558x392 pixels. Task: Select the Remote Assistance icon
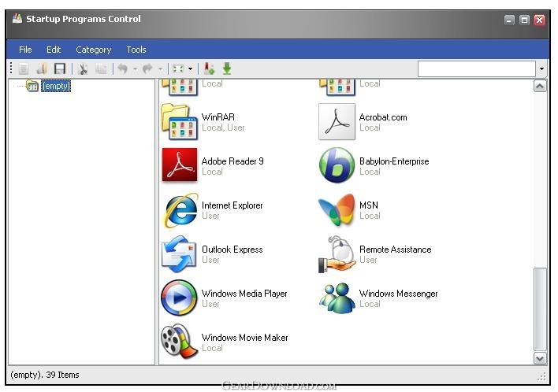(337, 254)
